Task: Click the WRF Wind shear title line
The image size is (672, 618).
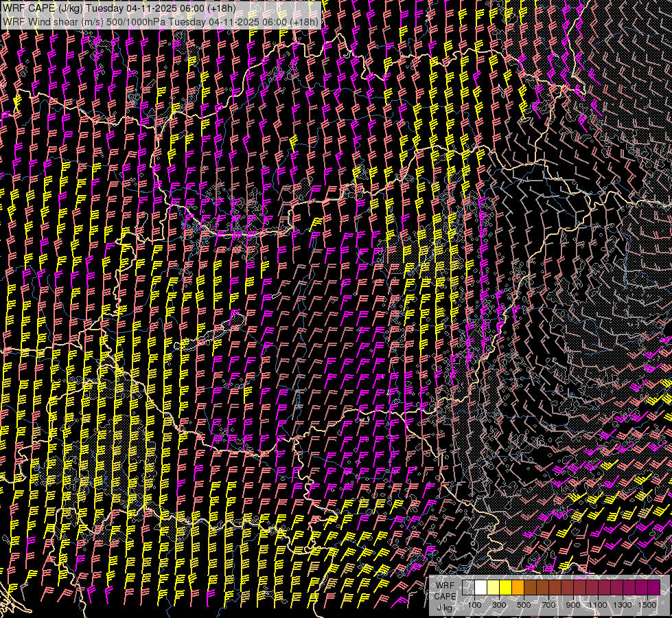Action: [161, 21]
